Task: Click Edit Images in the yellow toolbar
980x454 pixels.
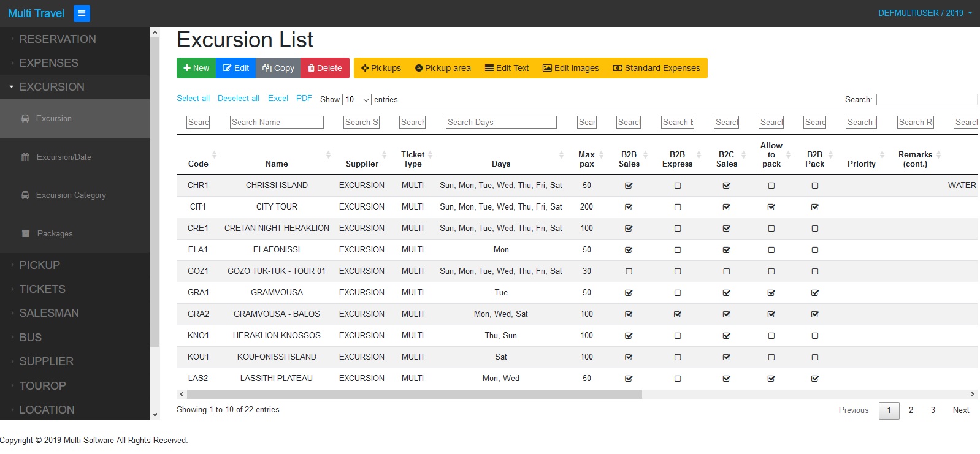Action: [570, 68]
